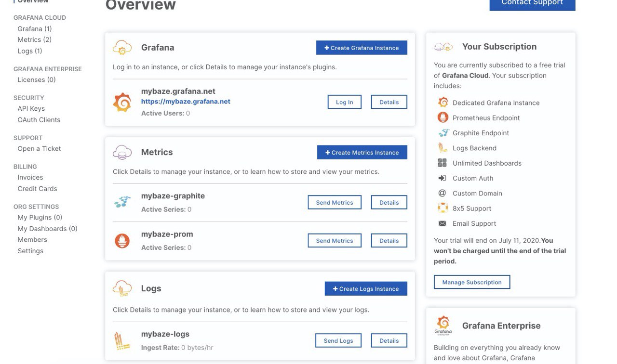Send Metrics for mybaze-prom
This screenshot has width=617, height=364.
point(335,240)
